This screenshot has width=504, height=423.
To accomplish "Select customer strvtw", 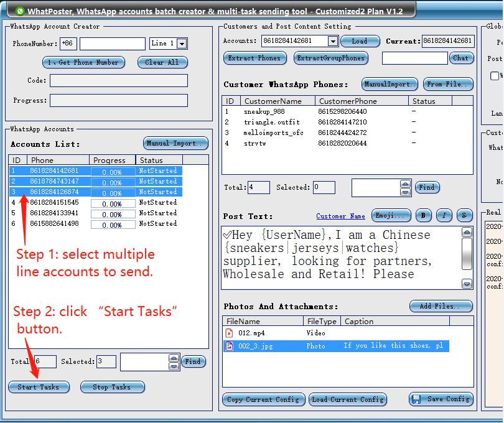I will click(337, 143).
